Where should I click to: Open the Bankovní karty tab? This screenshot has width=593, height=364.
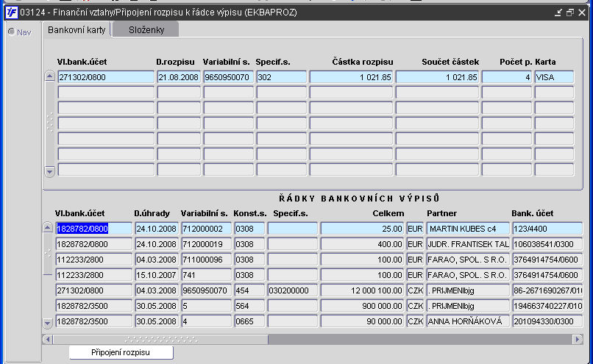77,30
